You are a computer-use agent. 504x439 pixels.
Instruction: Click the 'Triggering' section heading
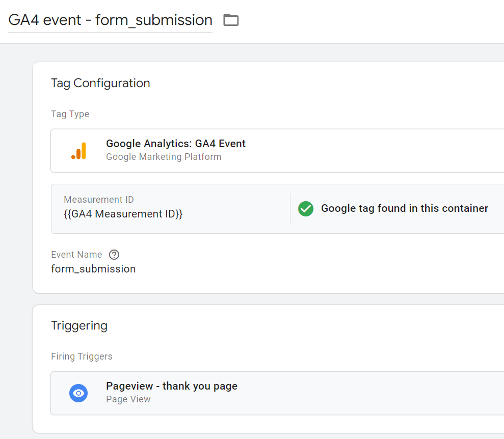click(79, 325)
